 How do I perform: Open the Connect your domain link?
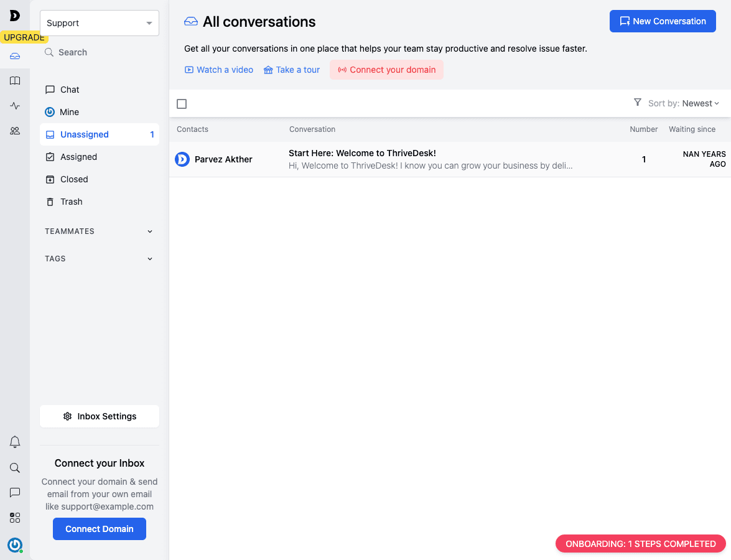pos(386,70)
